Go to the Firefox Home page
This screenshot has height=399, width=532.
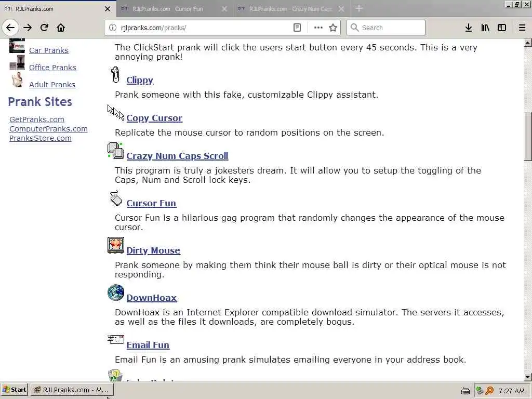(61, 28)
